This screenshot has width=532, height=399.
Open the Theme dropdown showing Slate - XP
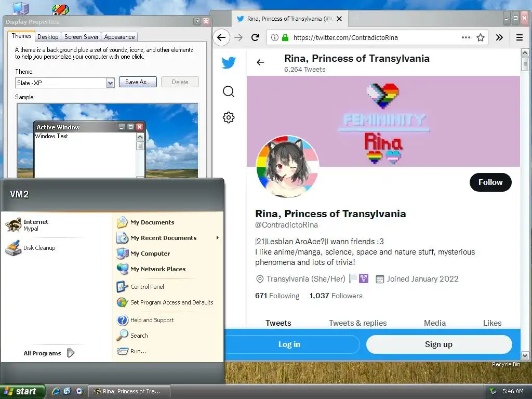click(65, 83)
